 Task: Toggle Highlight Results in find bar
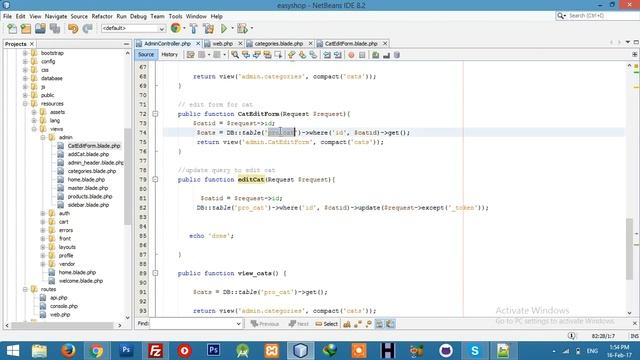click(379, 324)
